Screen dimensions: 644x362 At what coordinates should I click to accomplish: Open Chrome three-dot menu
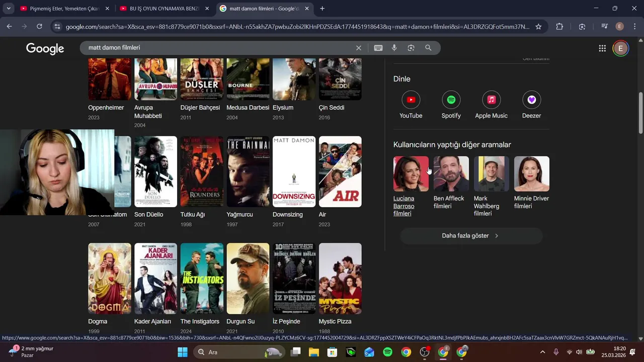click(634, 27)
